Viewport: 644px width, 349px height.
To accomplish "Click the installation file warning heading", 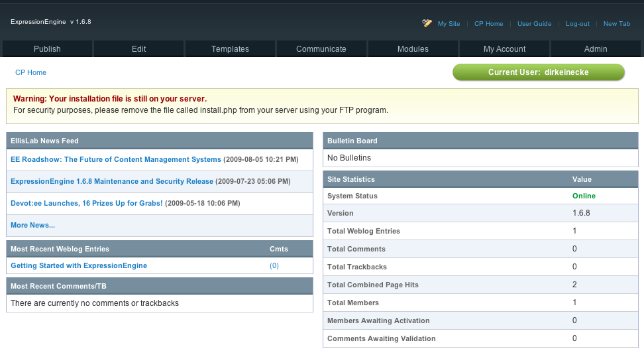I will coord(110,99).
